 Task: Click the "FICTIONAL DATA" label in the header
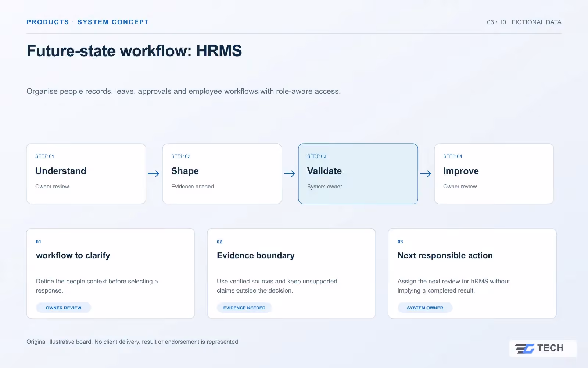click(537, 22)
